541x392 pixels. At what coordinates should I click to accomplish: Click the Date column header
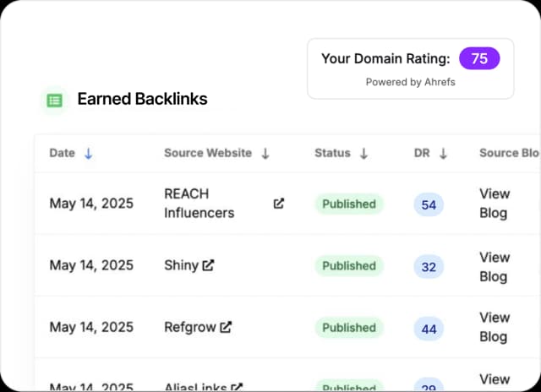pos(63,153)
